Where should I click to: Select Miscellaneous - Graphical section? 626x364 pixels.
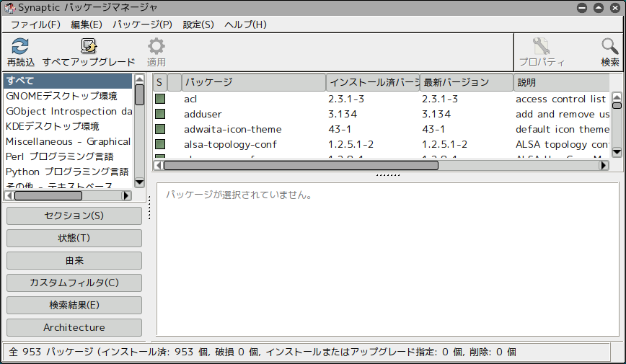(68, 141)
